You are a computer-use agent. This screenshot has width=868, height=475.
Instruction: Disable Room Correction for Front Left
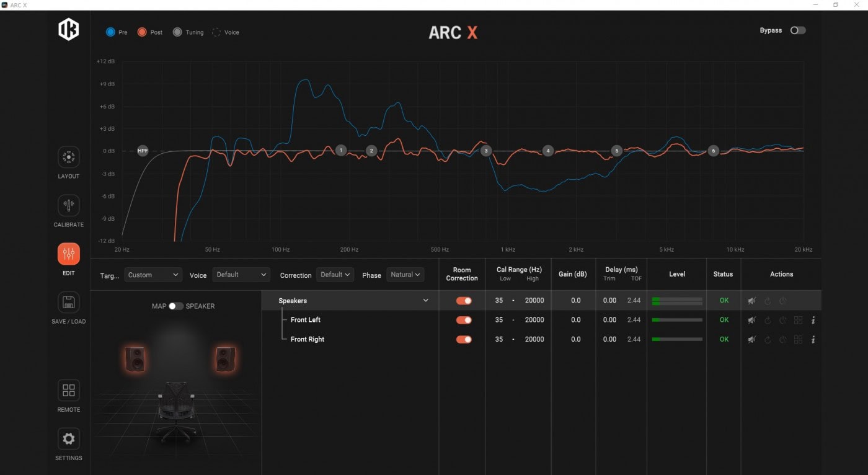pyautogui.click(x=464, y=320)
